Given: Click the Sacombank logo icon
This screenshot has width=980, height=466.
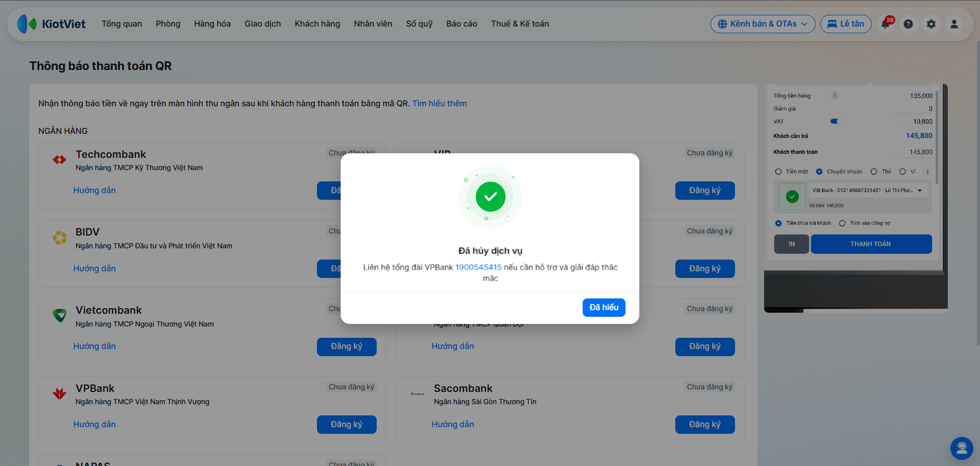Looking at the screenshot, I should [418, 393].
